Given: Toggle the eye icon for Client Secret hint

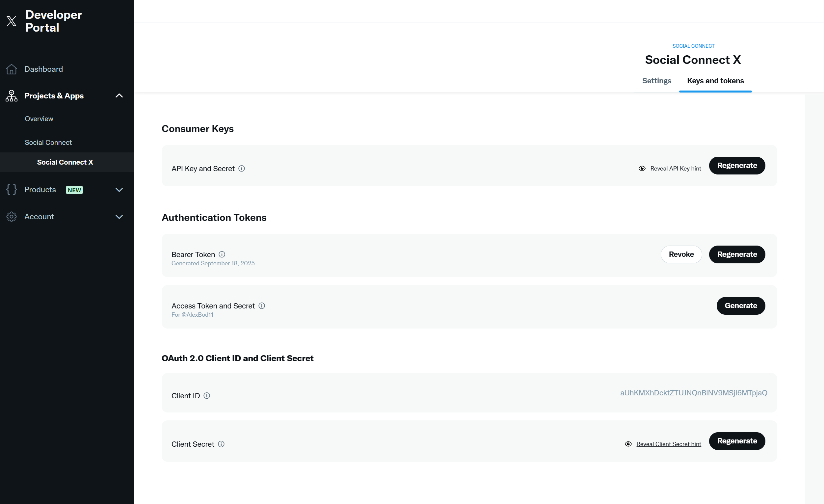Looking at the screenshot, I should (x=628, y=444).
